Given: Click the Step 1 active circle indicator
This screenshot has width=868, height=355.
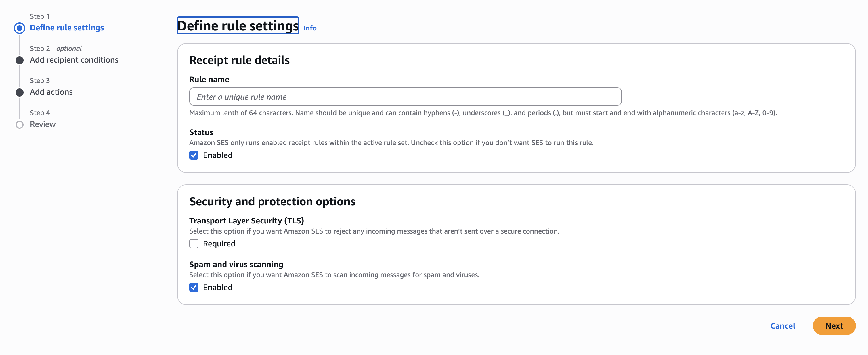Looking at the screenshot, I should pyautogui.click(x=20, y=28).
